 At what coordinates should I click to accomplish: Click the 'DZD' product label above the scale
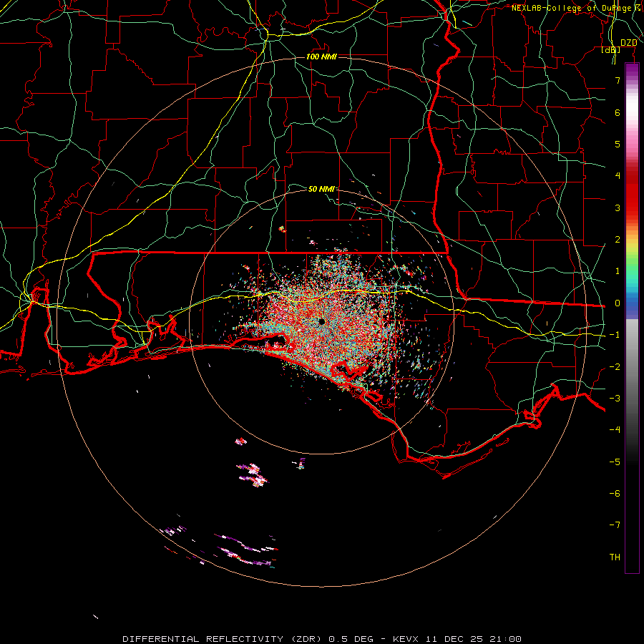pyautogui.click(x=628, y=43)
